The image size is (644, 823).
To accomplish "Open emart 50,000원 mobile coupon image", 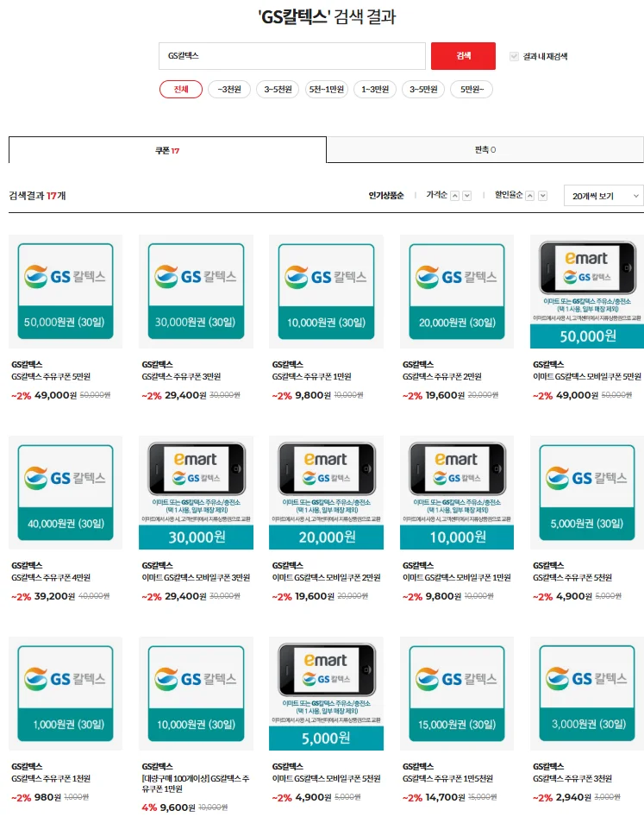I will click(587, 292).
